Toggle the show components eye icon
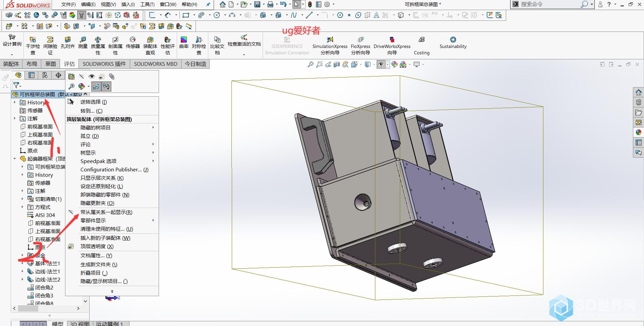The width and height of the screenshot is (644, 326). (x=92, y=76)
